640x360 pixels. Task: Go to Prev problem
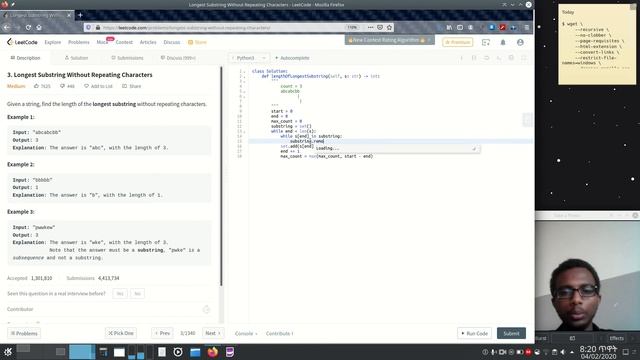[162, 333]
